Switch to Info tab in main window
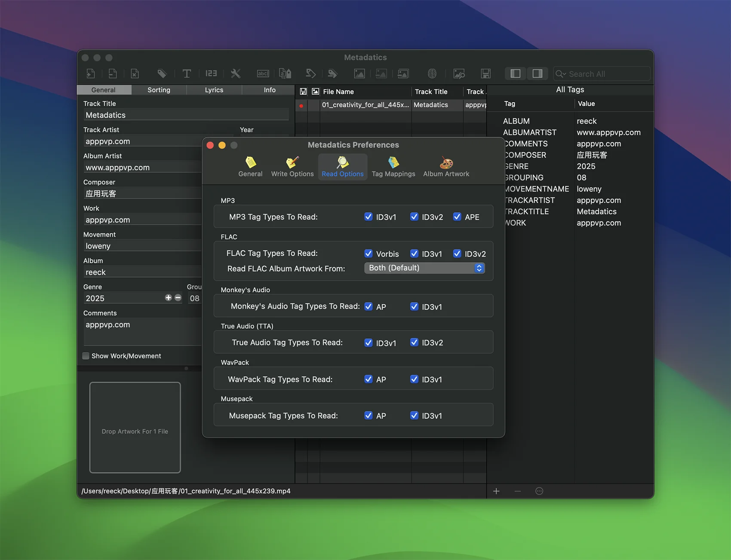The image size is (731, 560). (x=270, y=90)
